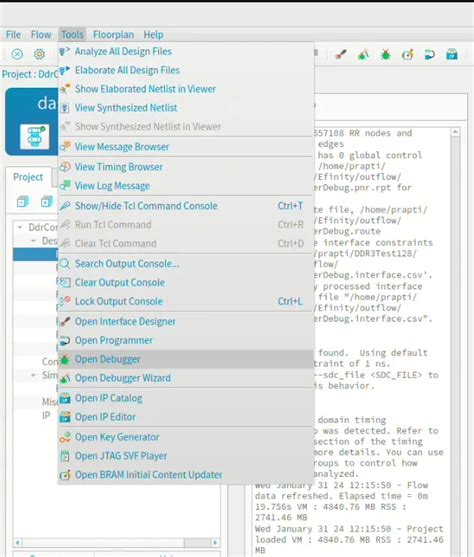The image size is (474, 557).
Task: Open the Help menu
Action: click(x=153, y=35)
